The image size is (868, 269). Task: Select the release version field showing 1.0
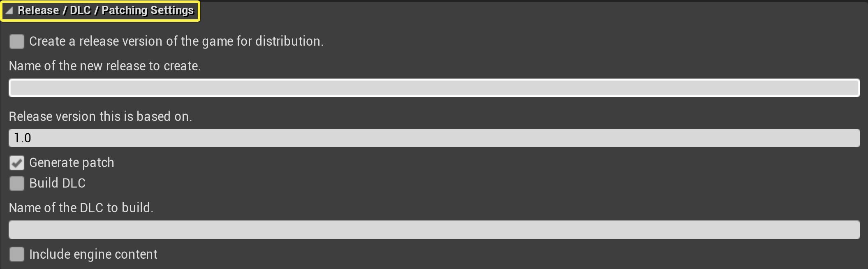[434, 138]
